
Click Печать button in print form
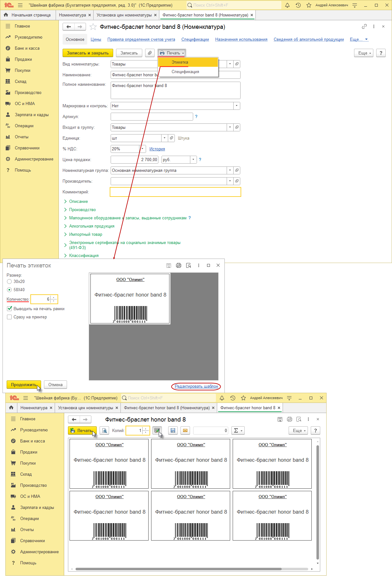click(82, 430)
